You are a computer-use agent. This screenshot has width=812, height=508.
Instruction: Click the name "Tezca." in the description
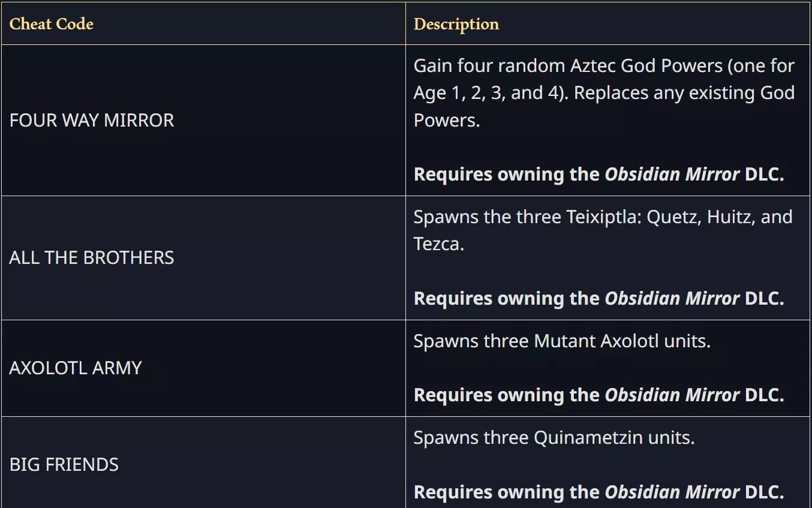click(x=438, y=244)
